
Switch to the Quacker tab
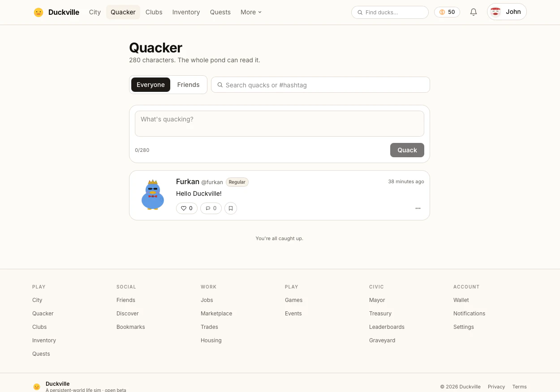(x=123, y=12)
